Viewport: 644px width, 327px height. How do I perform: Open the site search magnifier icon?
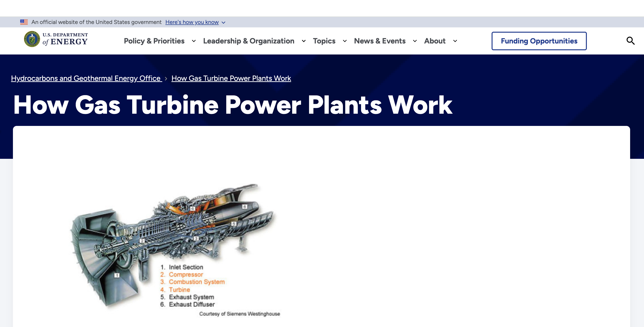(x=631, y=41)
